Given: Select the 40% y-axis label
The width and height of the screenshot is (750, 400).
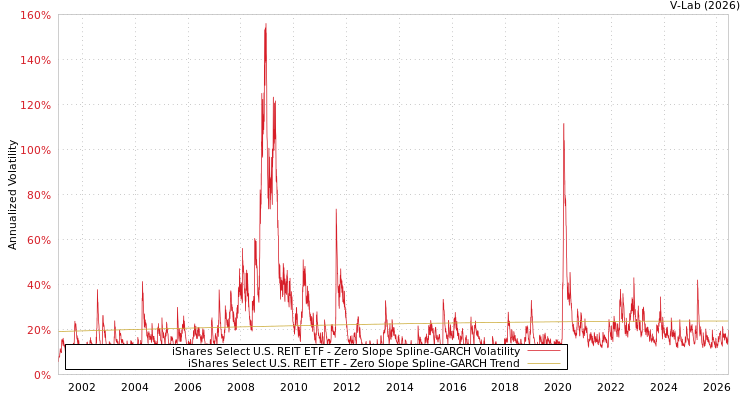Looking at the screenshot, I should point(38,285).
